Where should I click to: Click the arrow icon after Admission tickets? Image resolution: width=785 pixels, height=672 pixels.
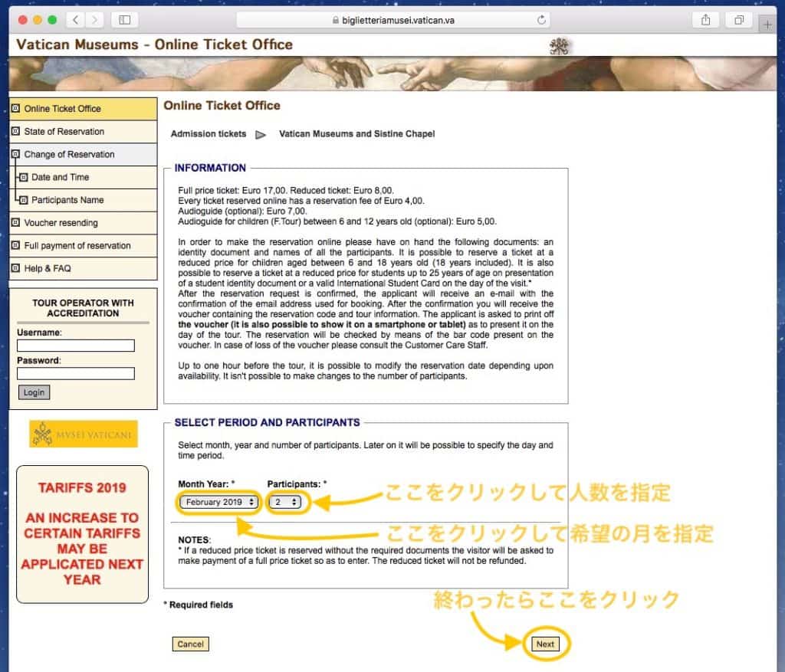[x=261, y=134]
